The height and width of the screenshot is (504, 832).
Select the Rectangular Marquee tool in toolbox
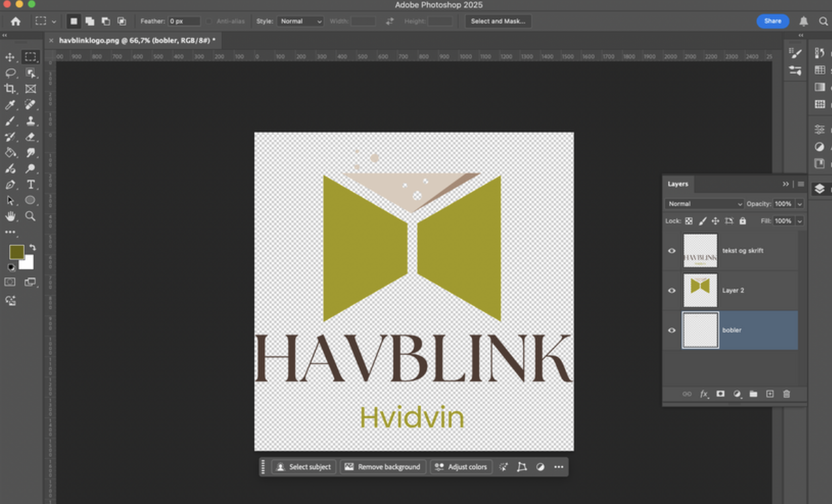point(30,57)
